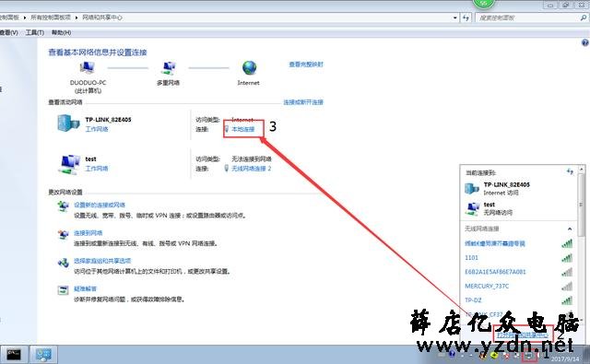This screenshot has height=364, width=590.
Task: Click TP-LINK_82E405 name in the popup
Action: pos(506,184)
